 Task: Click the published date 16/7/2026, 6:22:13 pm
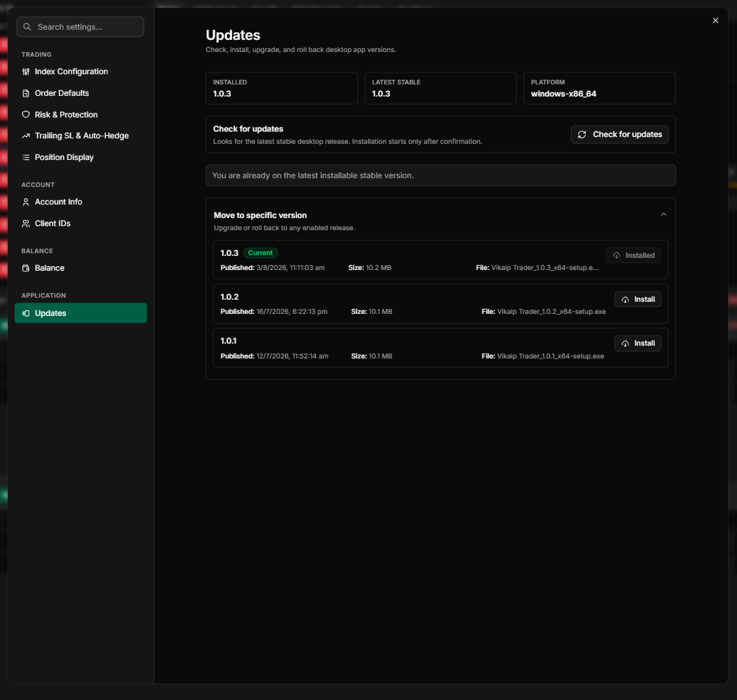click(x=292, y=312)
